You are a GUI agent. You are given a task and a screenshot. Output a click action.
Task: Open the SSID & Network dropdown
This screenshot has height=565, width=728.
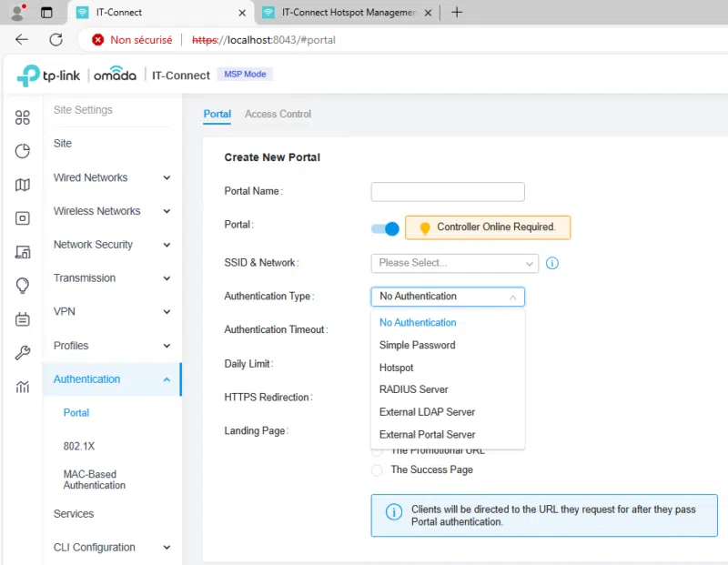[x=454, y=263]
